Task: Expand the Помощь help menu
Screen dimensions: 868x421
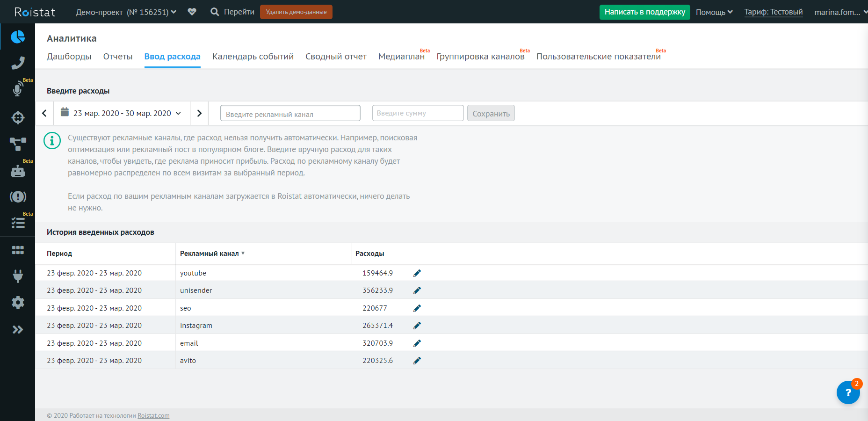Action: point(714,12)
